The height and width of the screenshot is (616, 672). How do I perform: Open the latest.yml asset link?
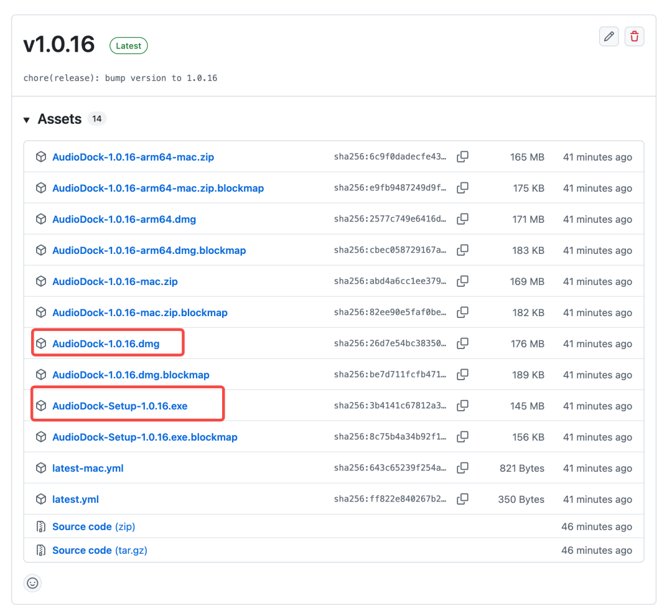pos(75,500)
